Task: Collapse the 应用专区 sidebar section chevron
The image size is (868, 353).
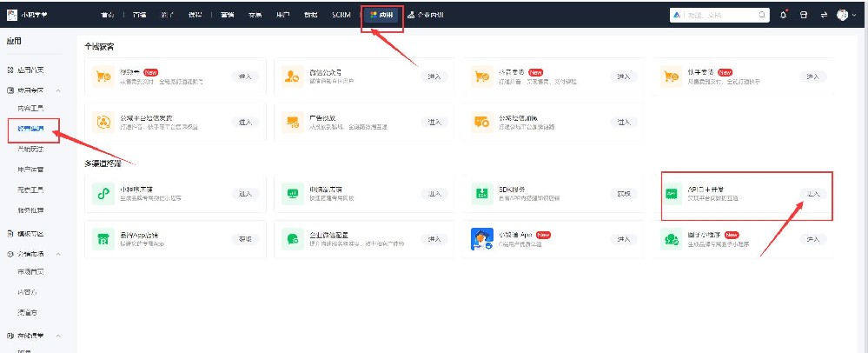Action: click(59, 90)
